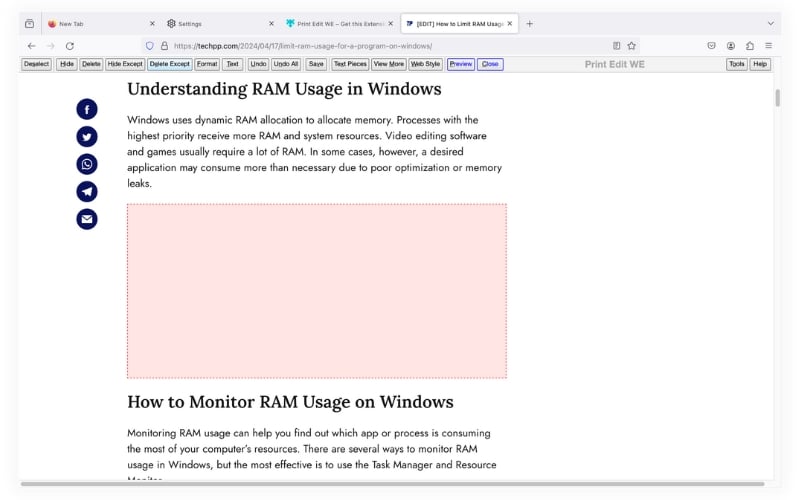This screenshot has height=500, width=800.
Task: Go back to previous page
Action: (32, 46)
